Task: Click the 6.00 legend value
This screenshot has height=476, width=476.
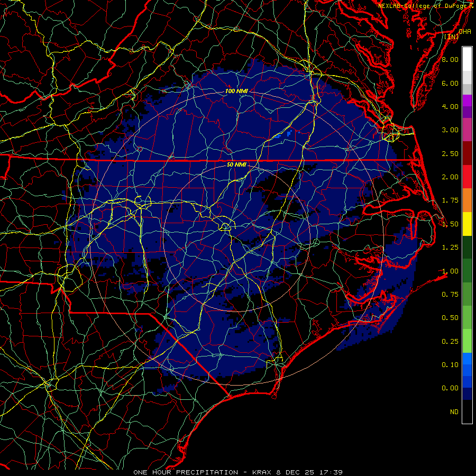Action: click(450, 83)
